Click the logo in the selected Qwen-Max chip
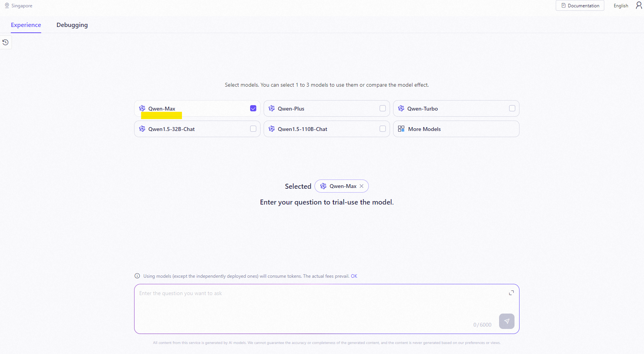Viewport: 644px width, 354px height. click(323, 186)
